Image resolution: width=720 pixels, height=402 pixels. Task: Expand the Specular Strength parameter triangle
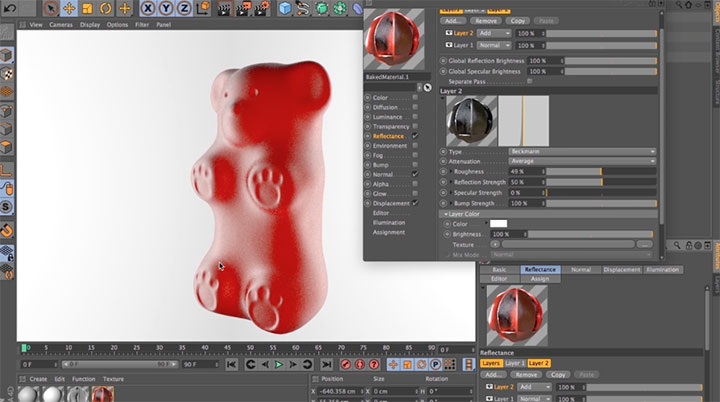(451, 193)
